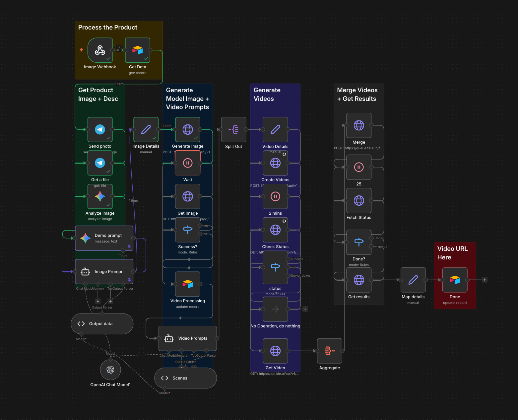Select the Scenes code node
Viewport: 518px width, 420px height.
click(185, 378)
